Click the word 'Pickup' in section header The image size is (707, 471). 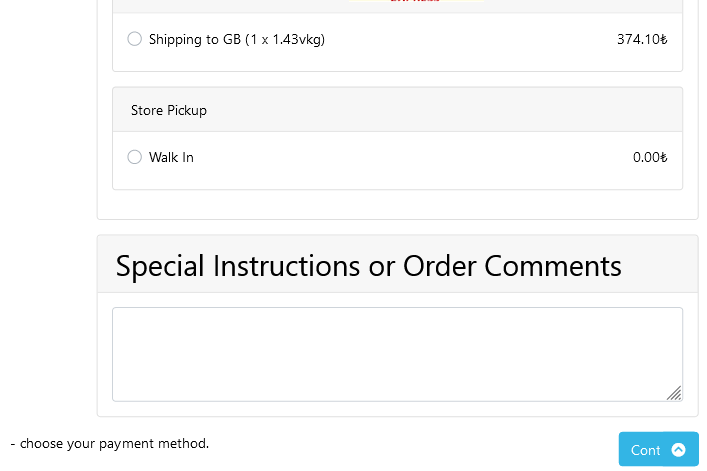pyautogui.click(x=187, y=110)
